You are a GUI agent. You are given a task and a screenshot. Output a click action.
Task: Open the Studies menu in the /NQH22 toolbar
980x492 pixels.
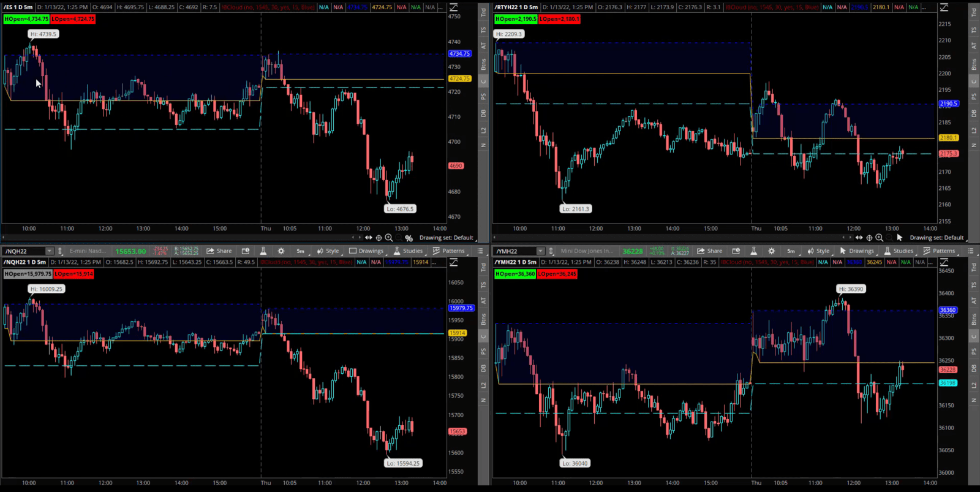pyautogui.click(x=408, y=251)
